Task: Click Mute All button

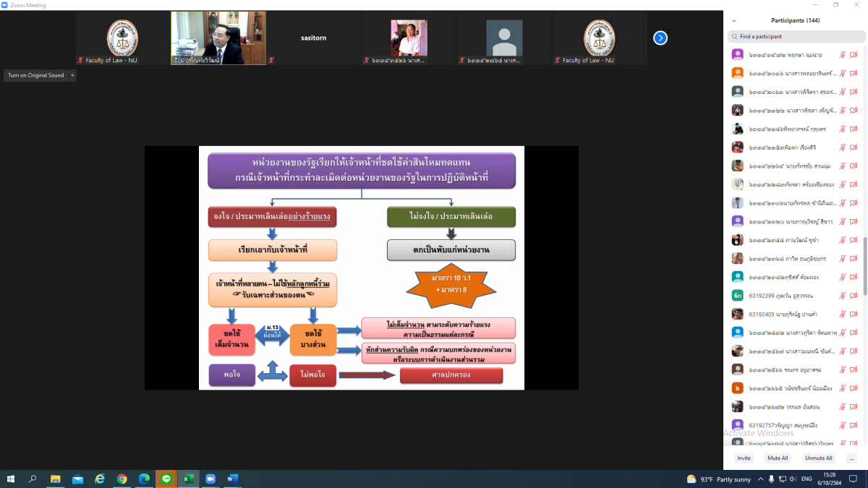Action: click(x=778, y=458)
